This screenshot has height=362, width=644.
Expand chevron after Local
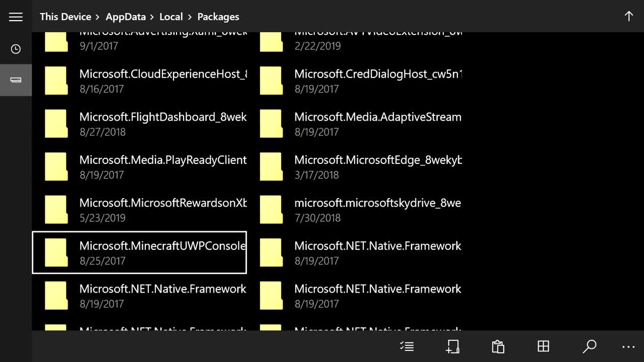point(190,17)
